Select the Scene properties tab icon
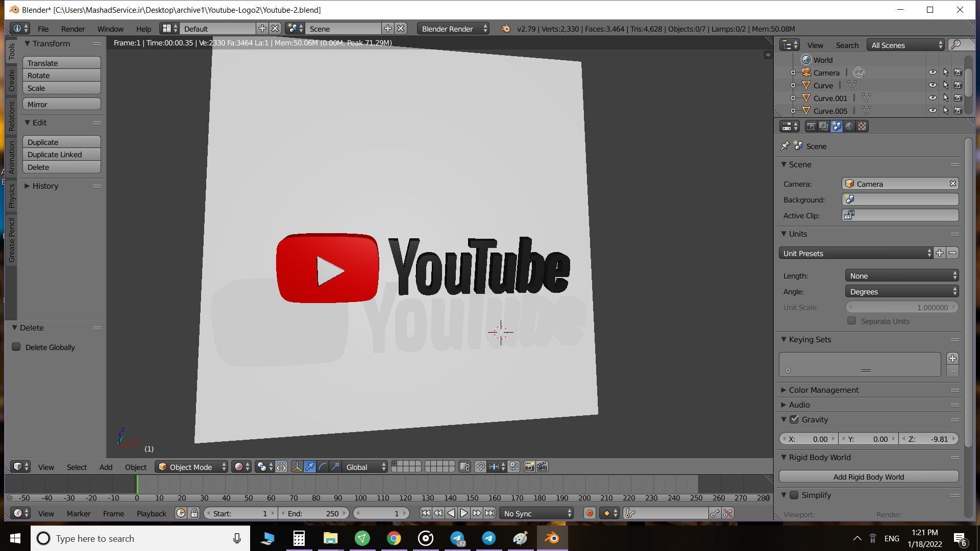The image size is (980, 551). pyautogui.click(x=837, y=127)
